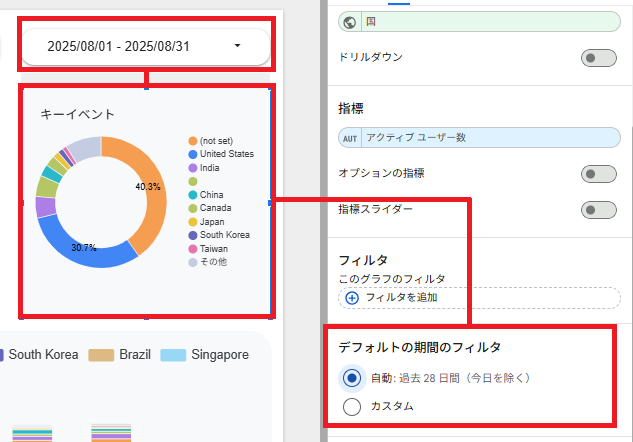
Task: Click the フィルタ section heading
Action: tap(363, 260)
